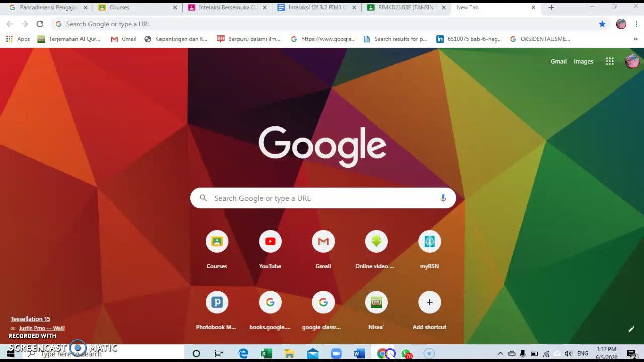
Task: Open Search results for p... bookmark
Action: coord(395,39)
